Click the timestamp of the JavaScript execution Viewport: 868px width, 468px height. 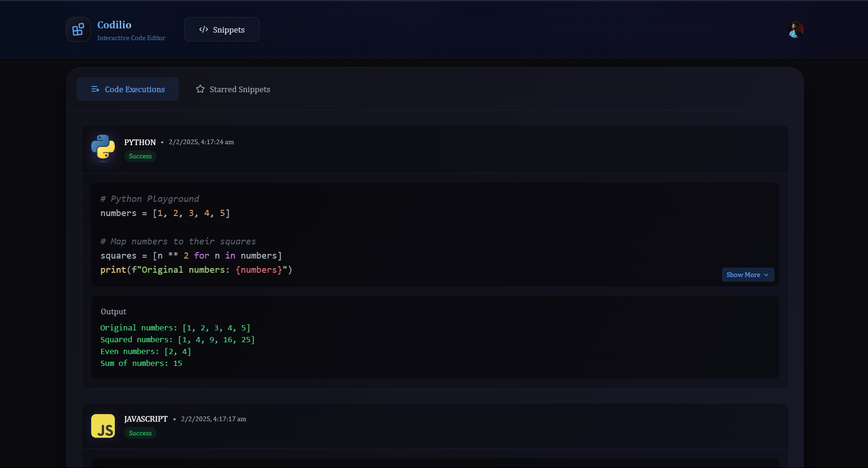coord(213,419)
